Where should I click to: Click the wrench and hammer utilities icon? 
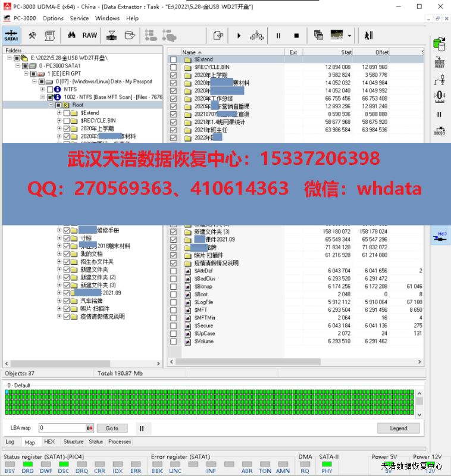coord(32,36)
